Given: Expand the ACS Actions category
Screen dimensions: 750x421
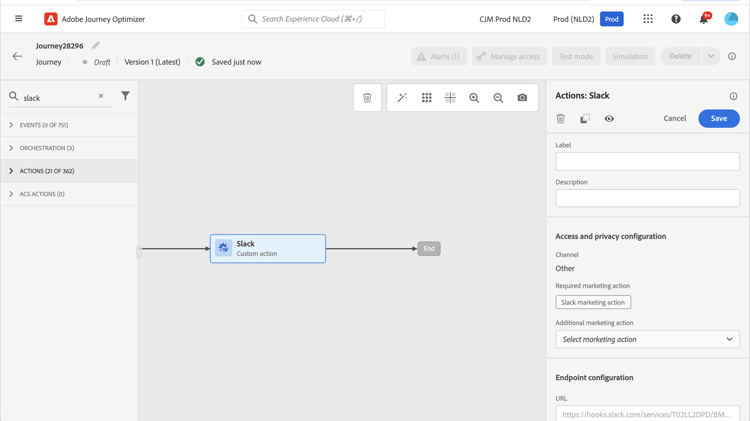Looking at the screenshot, I should coord(69,194).
